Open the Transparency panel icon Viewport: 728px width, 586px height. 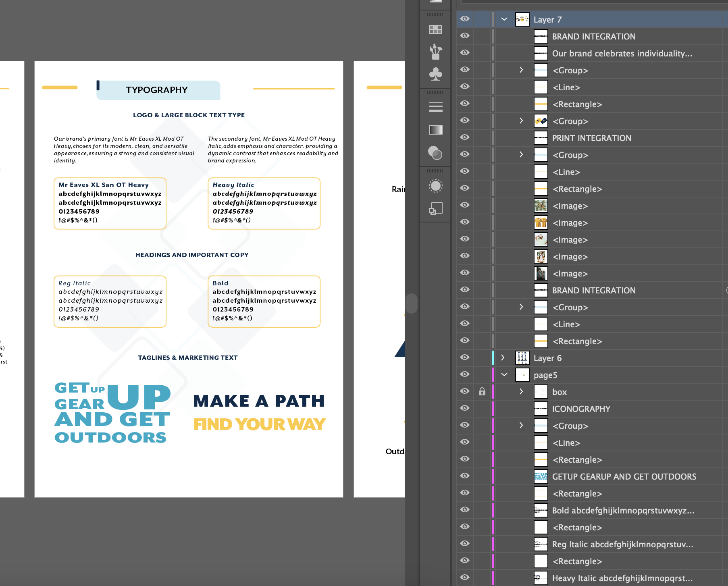[x=435, y=153]
